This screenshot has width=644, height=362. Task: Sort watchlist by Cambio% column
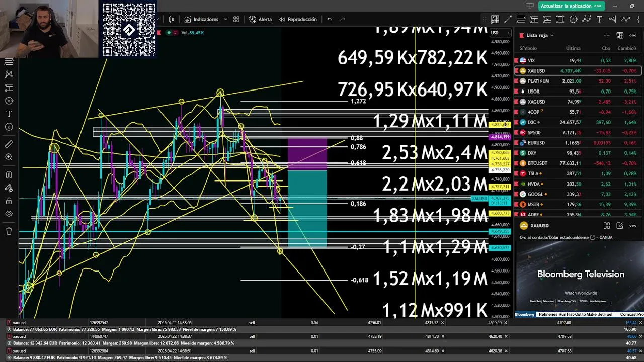[x=627, y=48]
